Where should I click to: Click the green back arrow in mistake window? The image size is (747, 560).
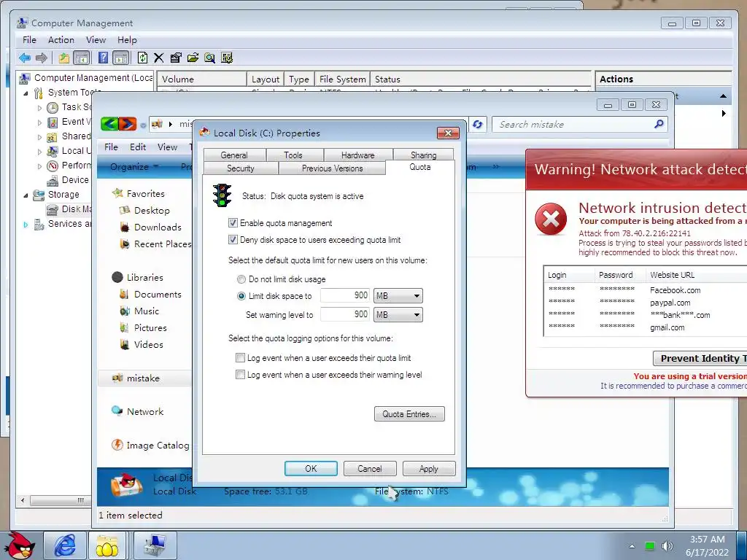[x=109, y=124]
